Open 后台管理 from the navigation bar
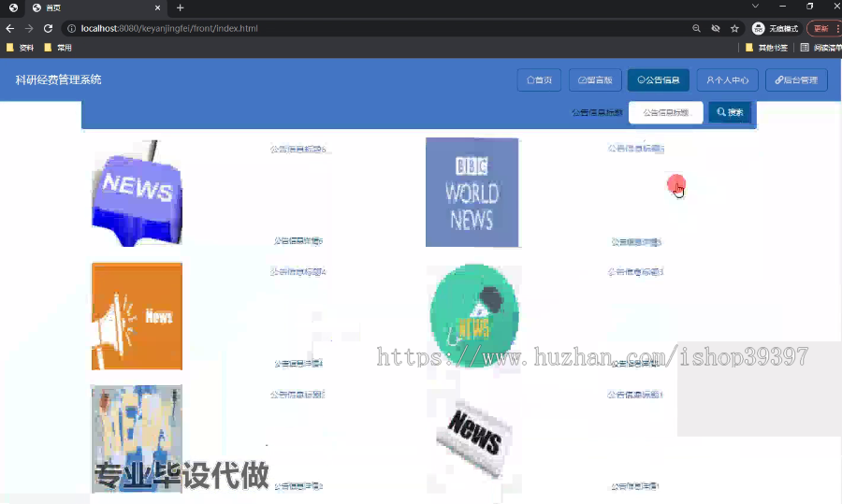This screenshot has height=504, width=842. (796, 80)
